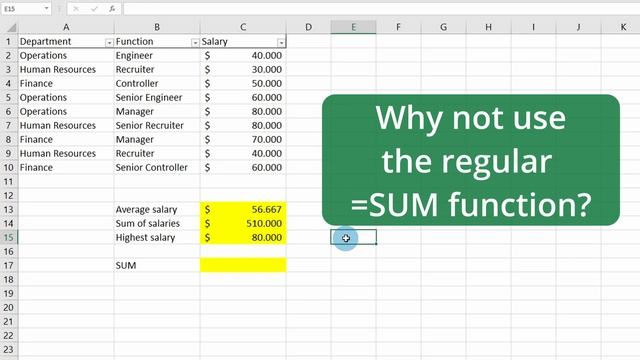The height and width of the screenshot is (360, 640).
Task: Click the 60.000 salary in row 5
Action: pyautogui.click(x=243, y=98)
